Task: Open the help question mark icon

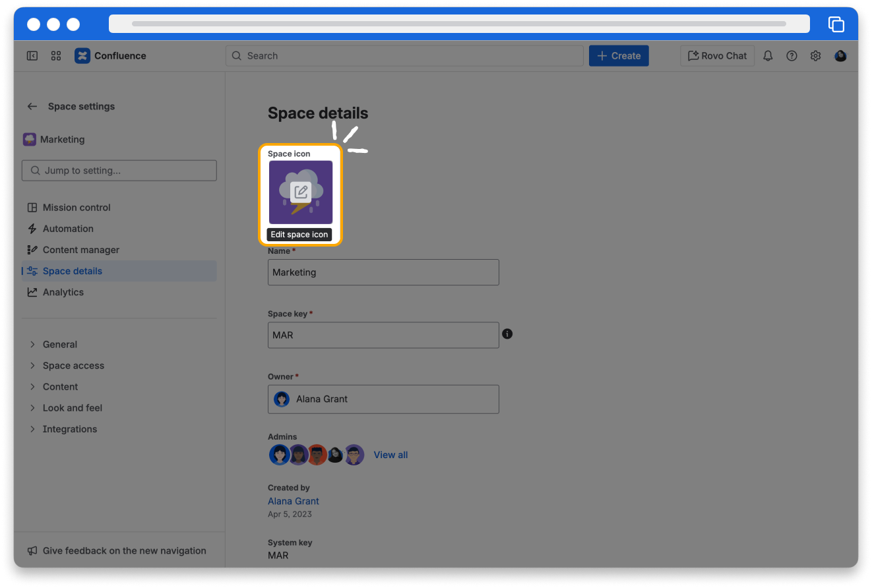Action: [x=792, y=56]
